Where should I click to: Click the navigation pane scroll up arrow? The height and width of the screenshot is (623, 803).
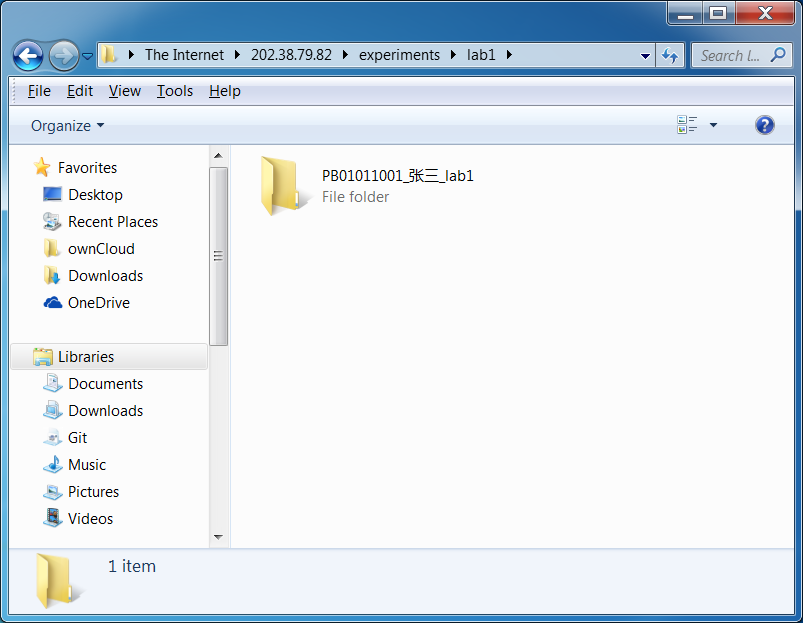(218, 156)
